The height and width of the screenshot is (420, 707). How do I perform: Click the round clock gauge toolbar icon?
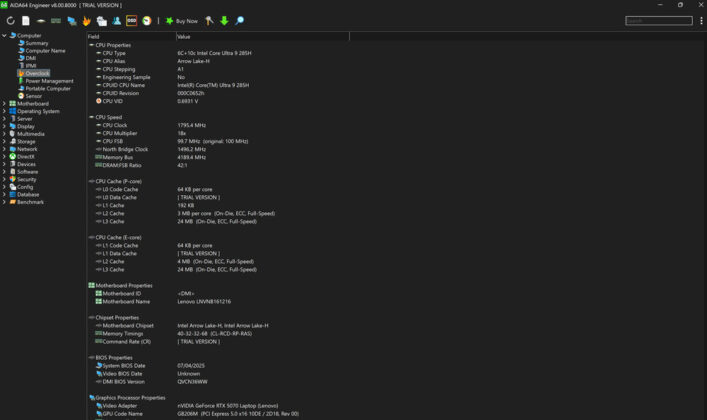coord(147,21)
